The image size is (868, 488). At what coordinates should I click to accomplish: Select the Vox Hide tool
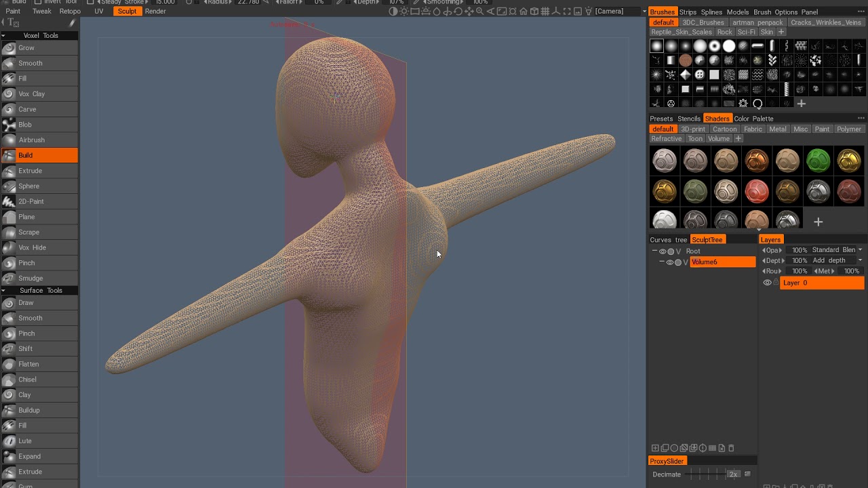(x=39, y=247)
